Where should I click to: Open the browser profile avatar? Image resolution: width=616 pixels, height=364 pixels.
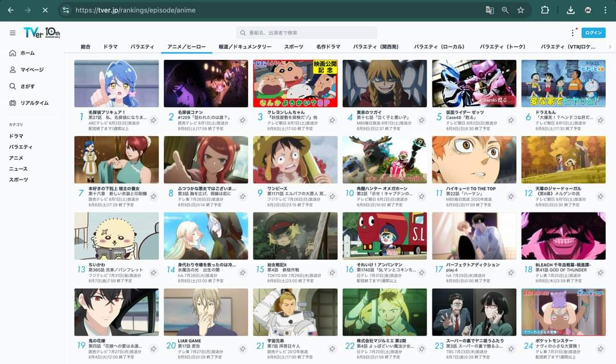[x=588, y=10]
